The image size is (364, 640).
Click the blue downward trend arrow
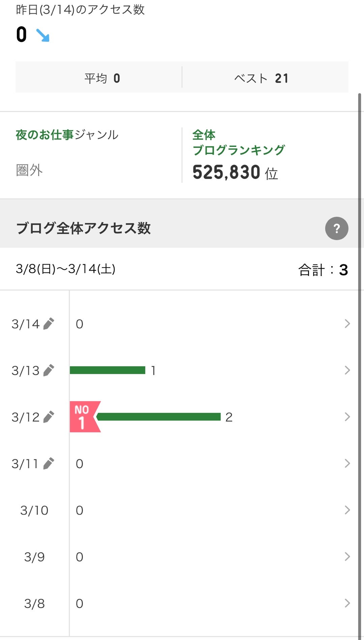point(43,35)
